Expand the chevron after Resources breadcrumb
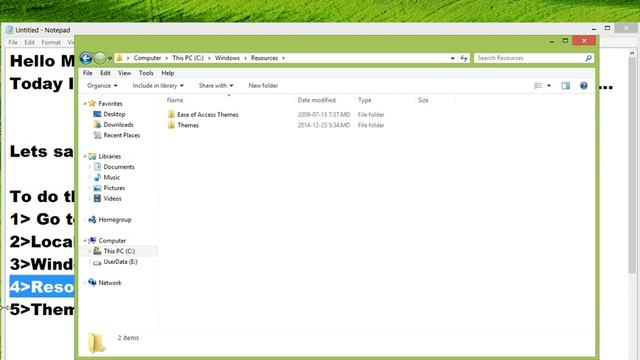Screen dimensions: 640x360 [283, 58]
